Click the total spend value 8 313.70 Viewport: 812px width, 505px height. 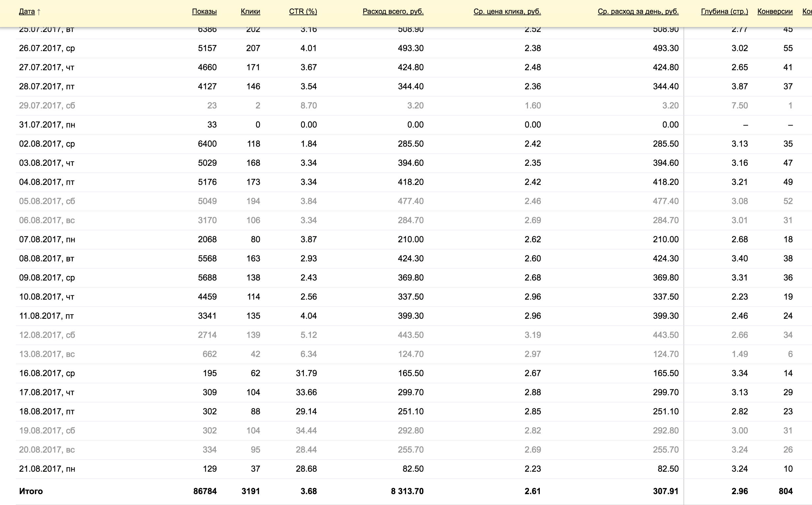pos(407,491)
